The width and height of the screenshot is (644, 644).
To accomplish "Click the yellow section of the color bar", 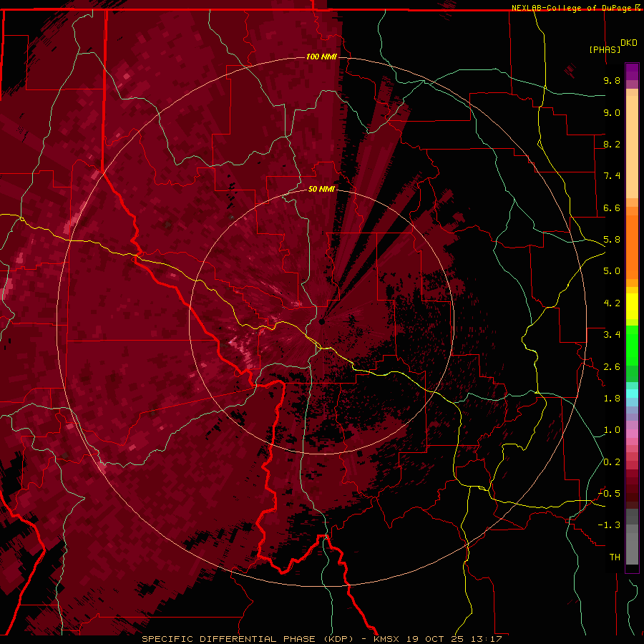I will click(x=632, y=306).
